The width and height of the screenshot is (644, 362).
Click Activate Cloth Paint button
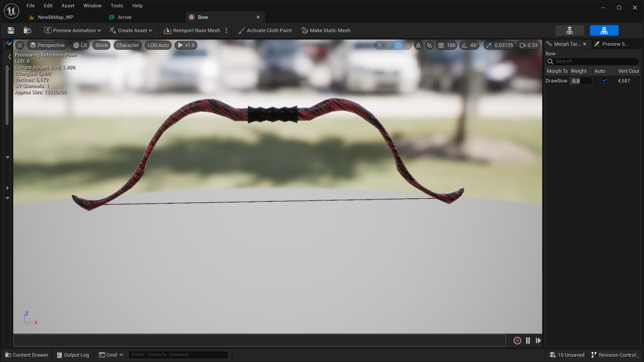tap(265, 31)
